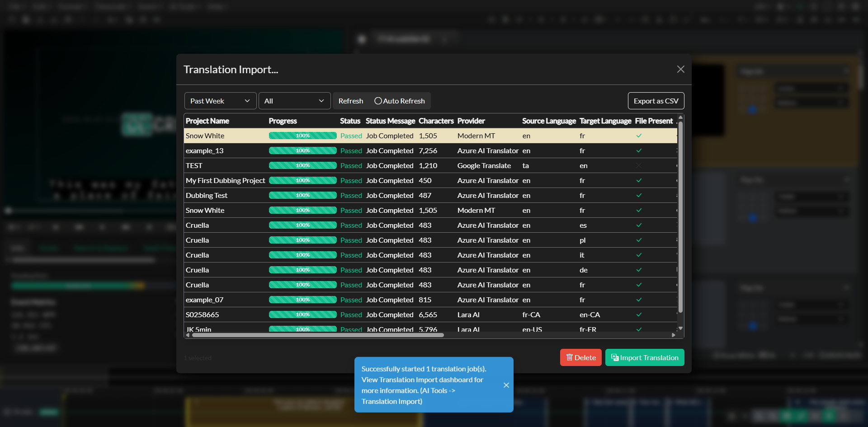
Task: Click File Present checkmark in highlighted Snow White row
Action: coord(639,136)
